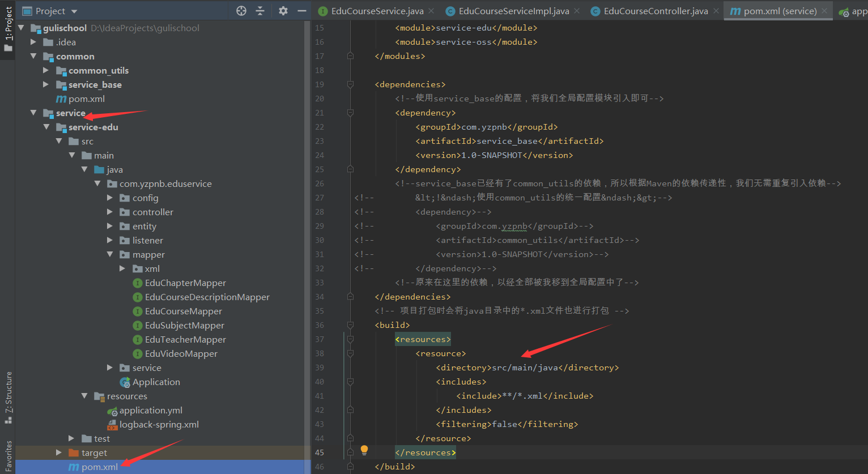The width and height of the screenshot is (868, 474).
Task: Click the locate/scroll-from-source target icon
Action: [241, 11]
